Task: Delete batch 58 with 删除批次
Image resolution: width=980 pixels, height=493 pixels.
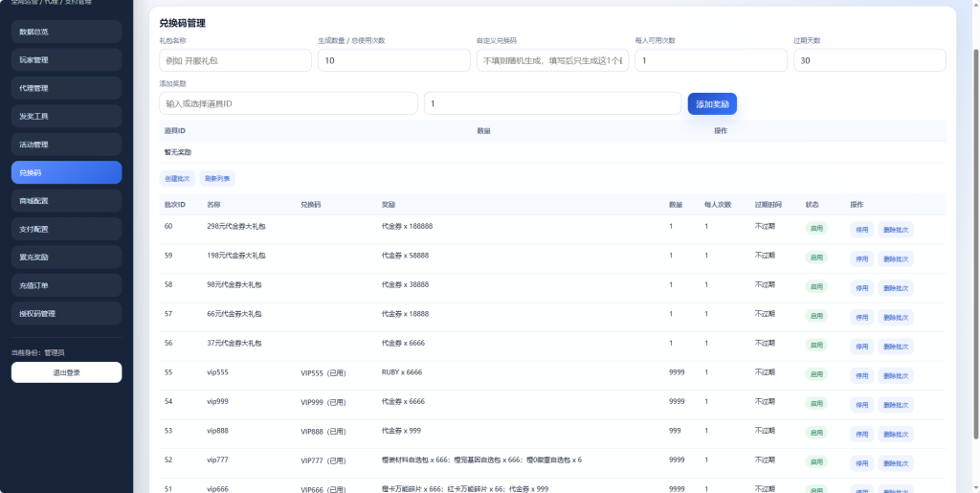Action: point(896,288)
